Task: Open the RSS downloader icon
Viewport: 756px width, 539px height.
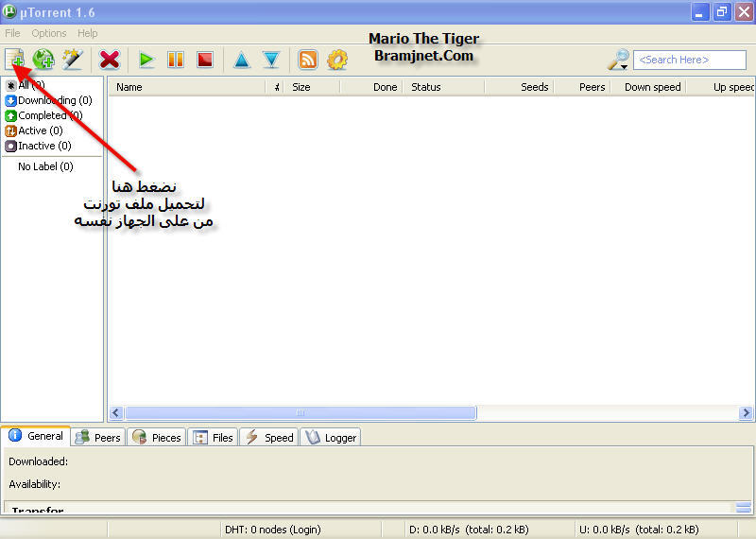Action: (x=308, y=60)
